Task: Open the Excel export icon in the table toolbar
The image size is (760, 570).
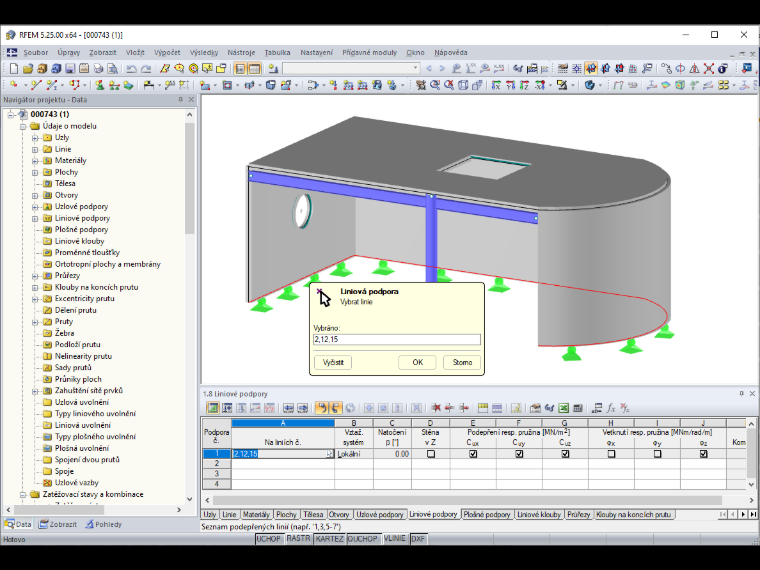Action: [563, 408]
